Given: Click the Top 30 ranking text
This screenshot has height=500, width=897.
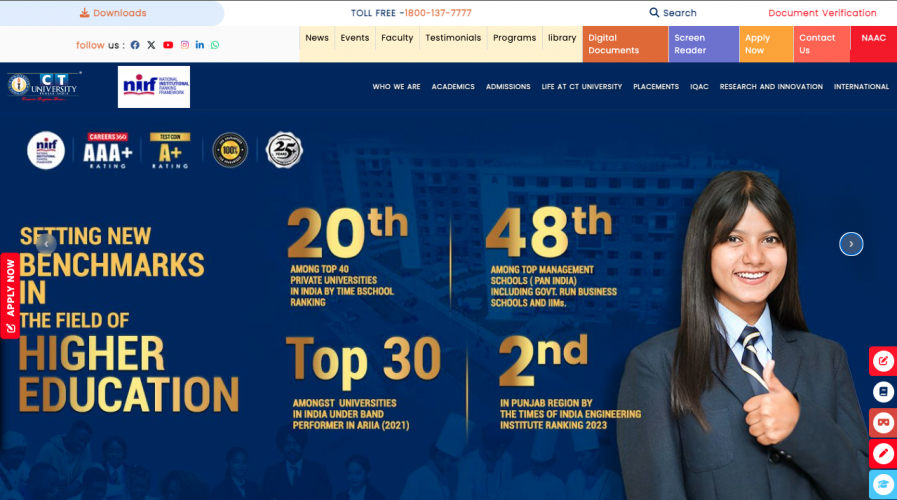Looking at the screenshot, I should point(363,363).
